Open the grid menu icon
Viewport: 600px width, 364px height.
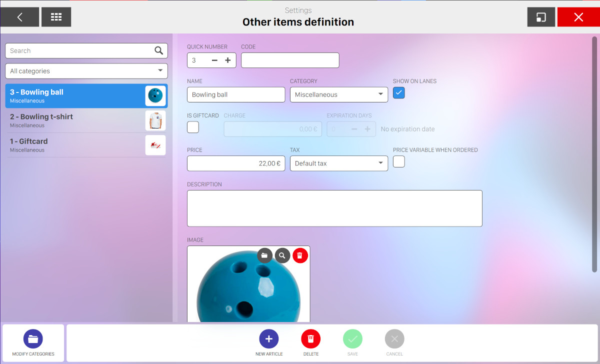point(56,17)
